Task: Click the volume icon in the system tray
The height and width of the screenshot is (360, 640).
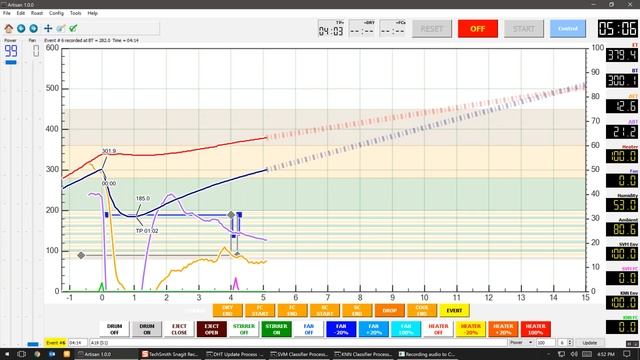Action: tap(574, 354)
